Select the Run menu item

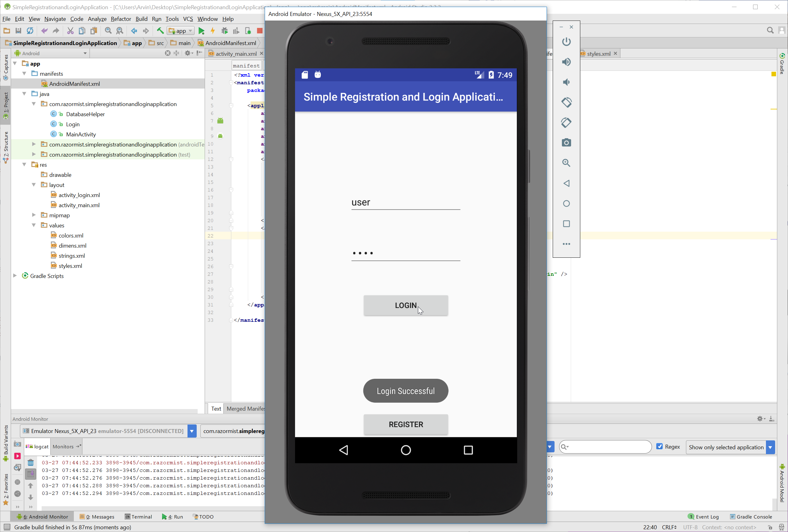pyautogui.click(x=156, y=19)
